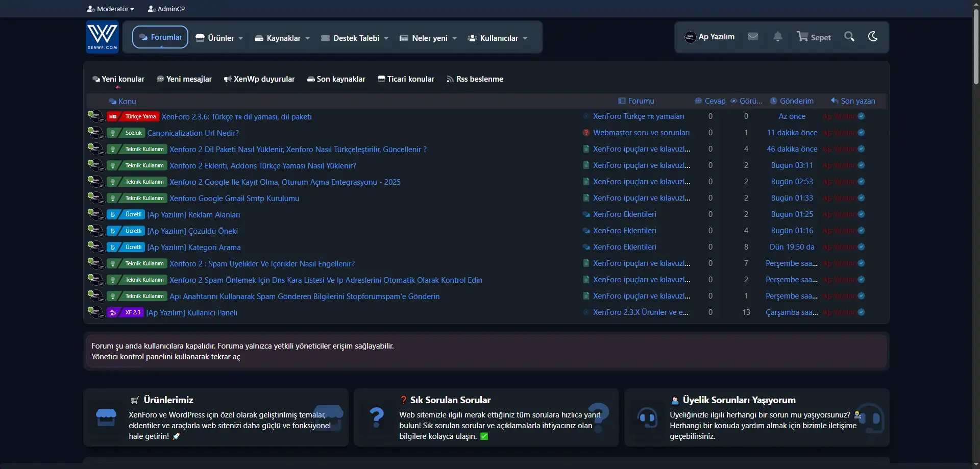The width and height of the screenshot is (980, 469).
Task: Expand the Kullanıcılar menu arrow
Action: coord(525,38)
